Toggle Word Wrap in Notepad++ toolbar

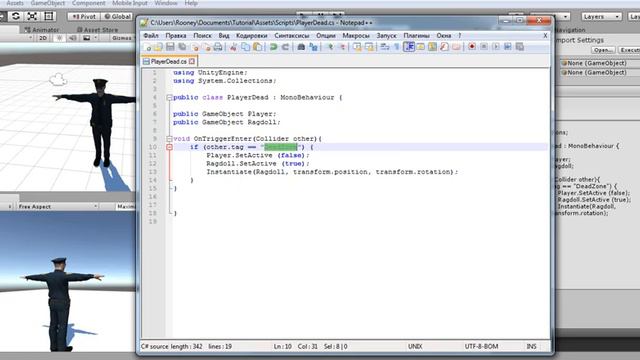tap(384, 47)
